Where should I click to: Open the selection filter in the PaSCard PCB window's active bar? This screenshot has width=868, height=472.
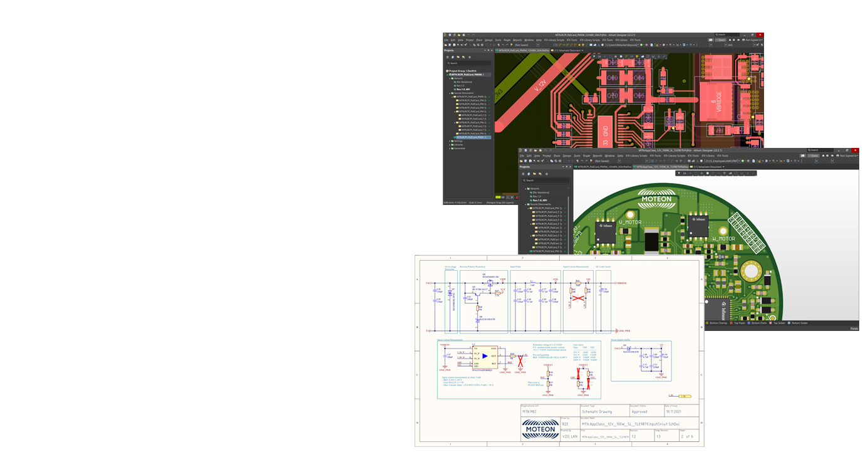click(594, 56)
